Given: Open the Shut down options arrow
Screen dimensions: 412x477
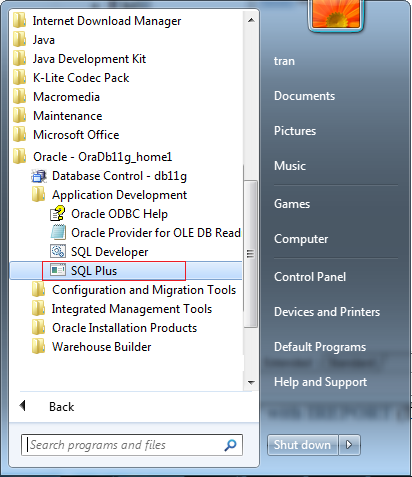Looking at the screenshot, I should pyautogui.click(x=349, y=445).
